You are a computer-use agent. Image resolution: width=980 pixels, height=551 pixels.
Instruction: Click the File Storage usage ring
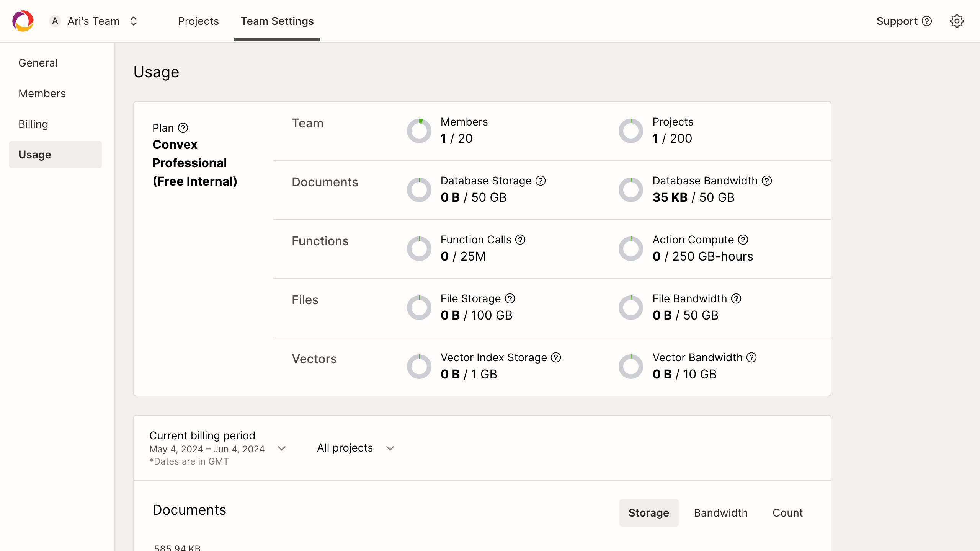tap(419, 308)
